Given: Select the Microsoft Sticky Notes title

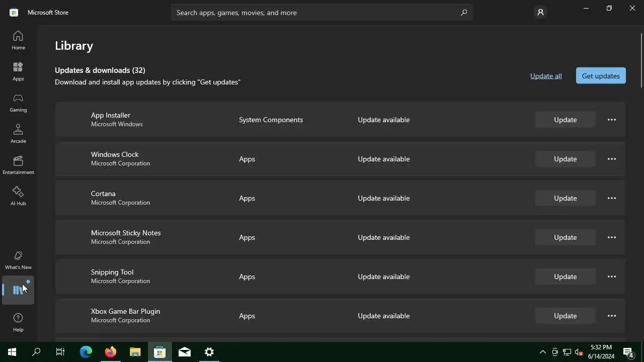Looking at the screenshot, I should pos(126,233).
